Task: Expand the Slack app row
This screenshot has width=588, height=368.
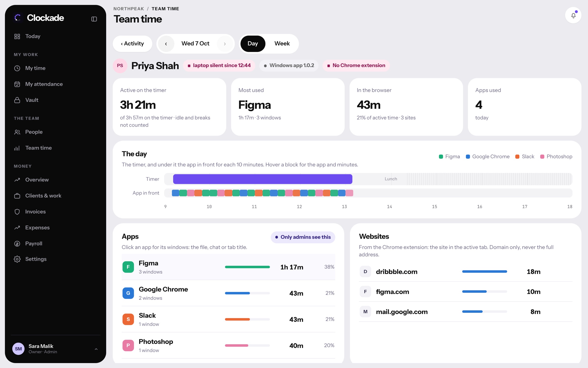Action: pyautogui.click(x=228, y=319)
